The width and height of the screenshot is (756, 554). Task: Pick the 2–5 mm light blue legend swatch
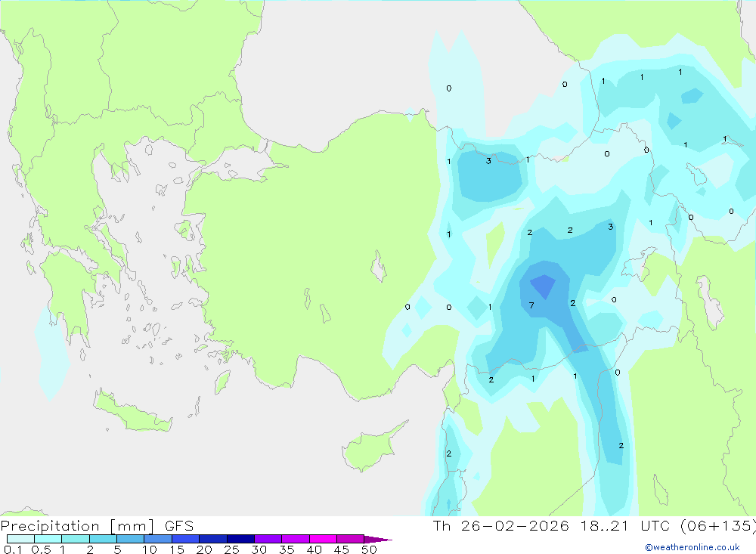[x=103, y=539]
